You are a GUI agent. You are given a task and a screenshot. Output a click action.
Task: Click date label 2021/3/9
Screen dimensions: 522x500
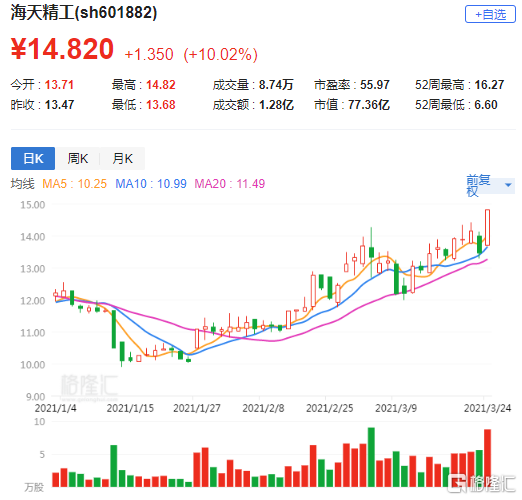point(396,408)
